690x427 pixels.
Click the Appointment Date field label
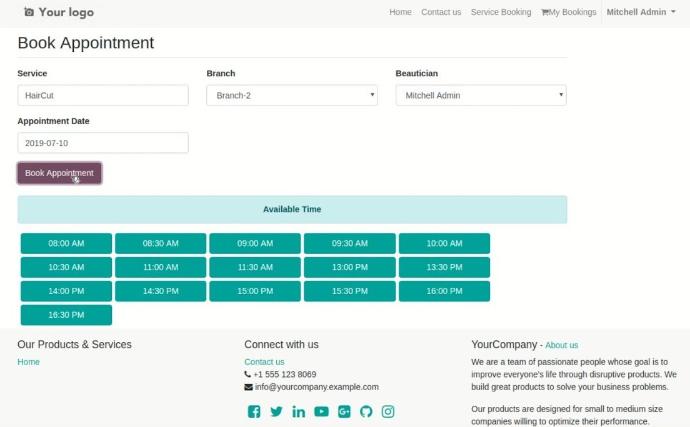point(53,121)
